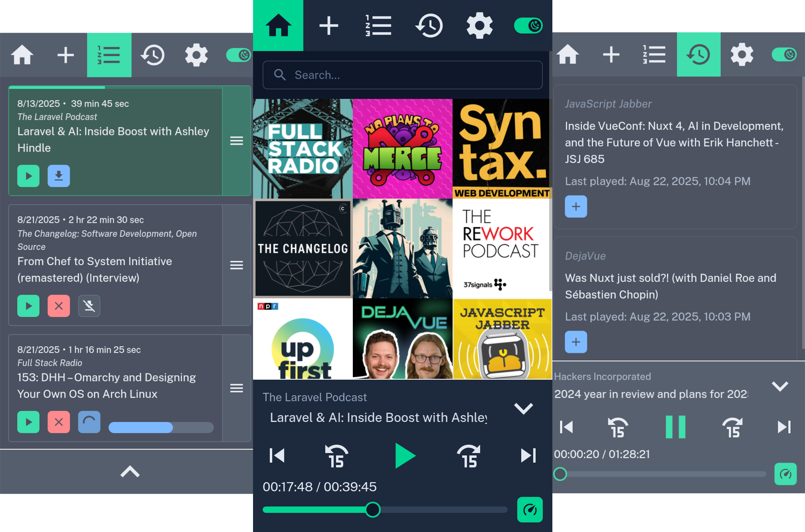Download the Laravel & AI episode

pos(59,176)
